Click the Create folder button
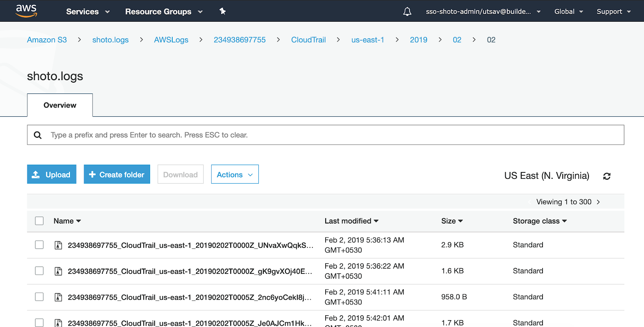644x327 pixels. (x=117, y=174)
